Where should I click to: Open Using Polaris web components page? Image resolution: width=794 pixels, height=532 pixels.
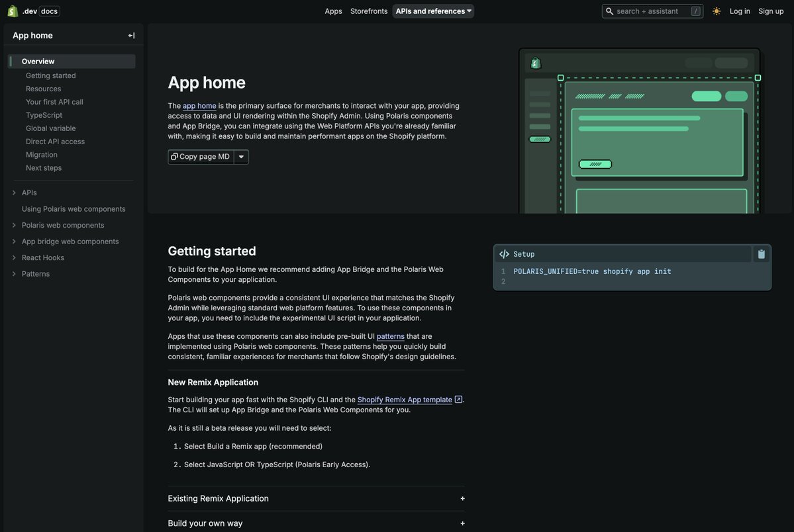(74, 209)
